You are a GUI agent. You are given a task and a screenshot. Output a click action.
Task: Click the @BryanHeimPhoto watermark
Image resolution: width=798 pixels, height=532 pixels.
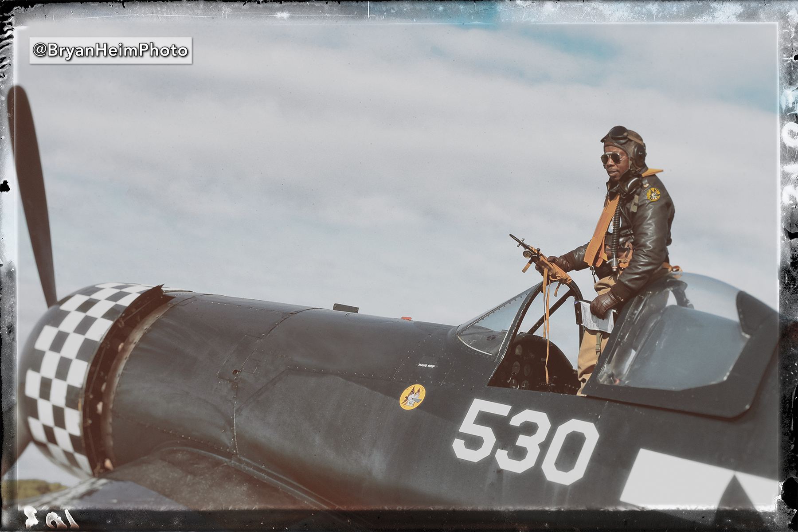[x=110, y=51]
